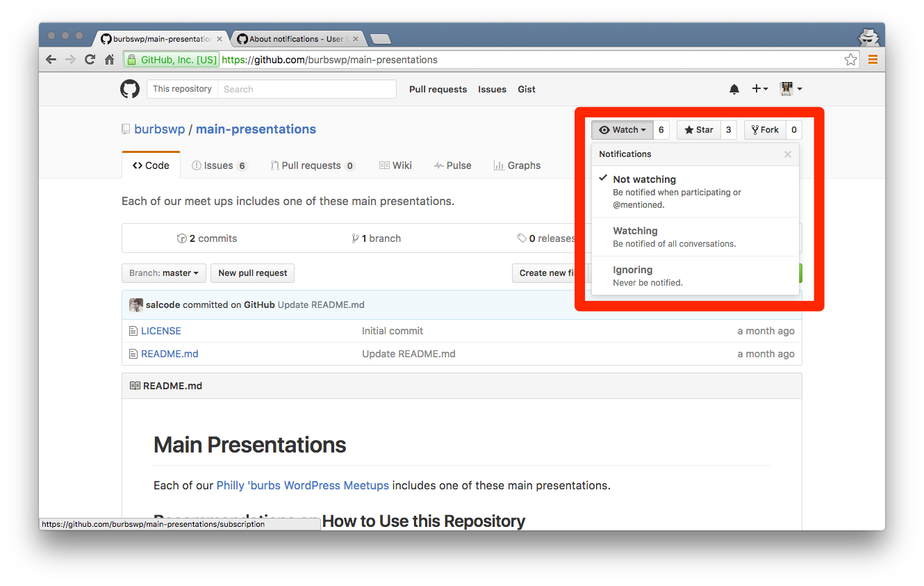The width and height of the screenshot is (924, 586).
Task: Focus the GitHub search field
Action: pyautogui.click(x=306, y=89)
